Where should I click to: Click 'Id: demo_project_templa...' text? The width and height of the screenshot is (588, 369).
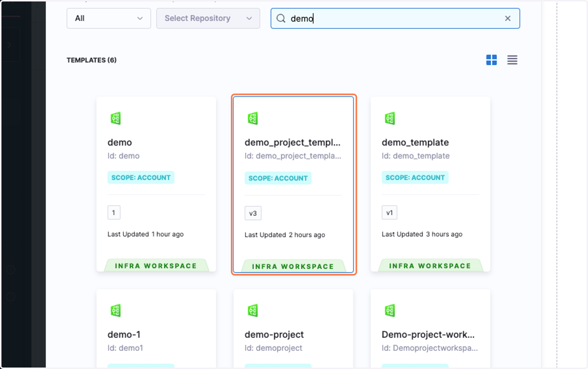point(293,156)
